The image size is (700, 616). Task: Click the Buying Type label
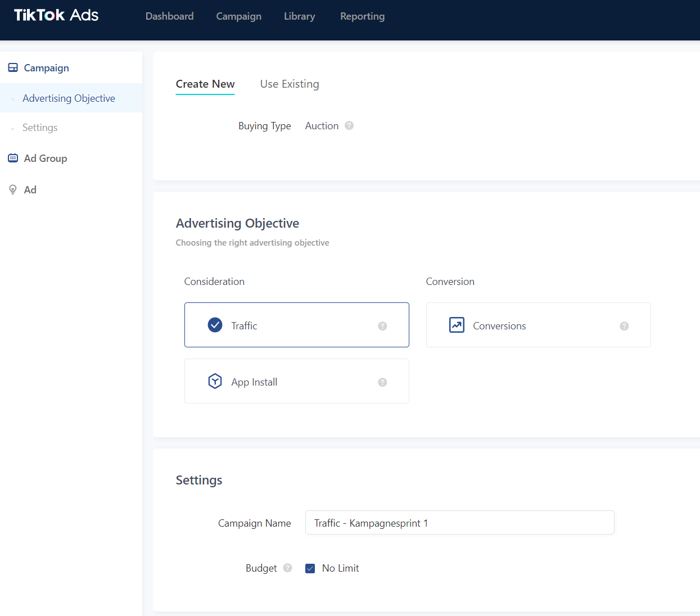pyautogui.click(x=264, y=126)
